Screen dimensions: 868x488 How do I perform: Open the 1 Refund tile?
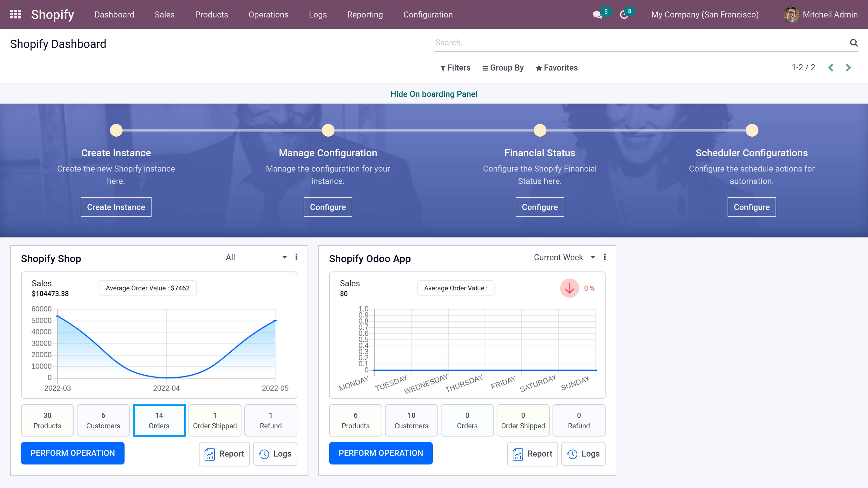coord(271,420)
